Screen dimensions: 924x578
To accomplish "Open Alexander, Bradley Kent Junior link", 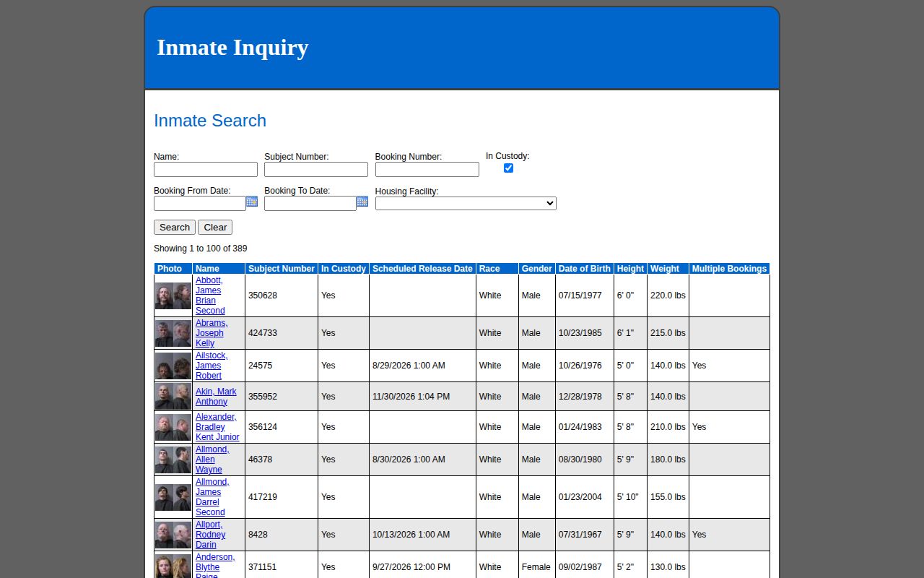I will click(217, 427).
